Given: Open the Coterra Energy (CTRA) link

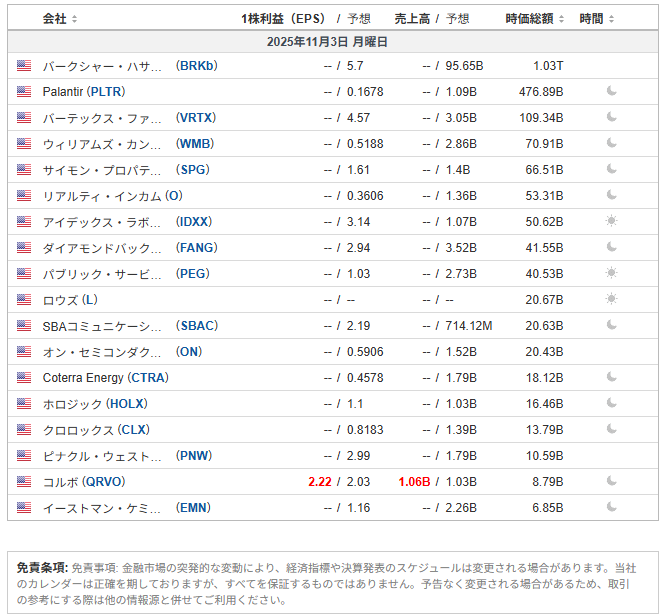Looking at the screenshot, I should [x=105, y=378].
